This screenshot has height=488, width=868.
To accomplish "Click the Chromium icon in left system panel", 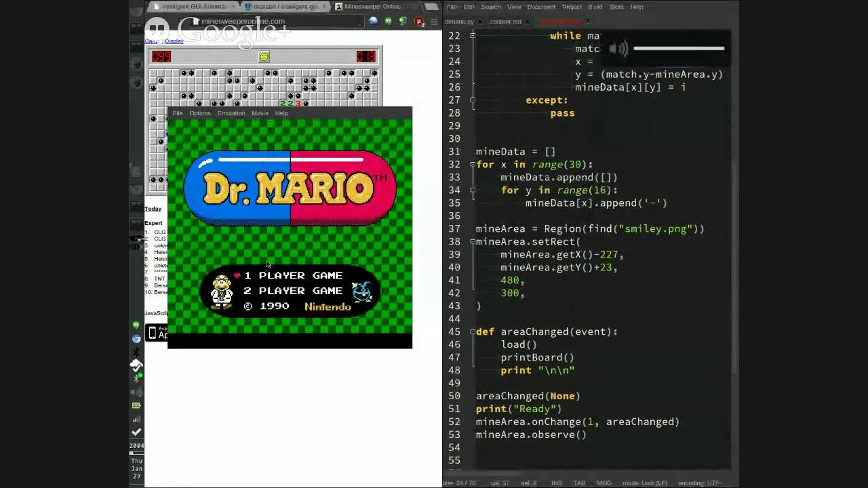I will [136, 339].
